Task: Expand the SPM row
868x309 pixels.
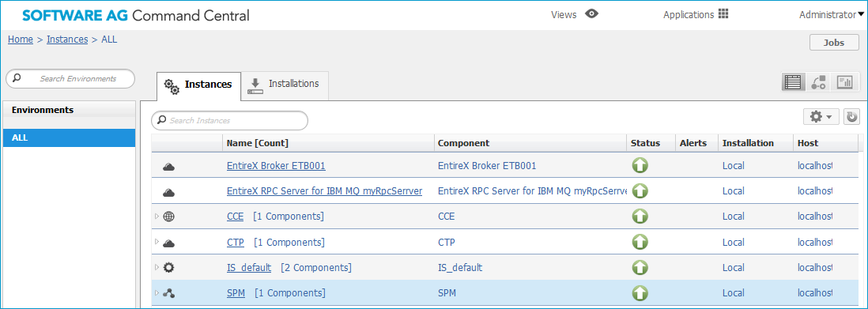Action: point(157,292)
